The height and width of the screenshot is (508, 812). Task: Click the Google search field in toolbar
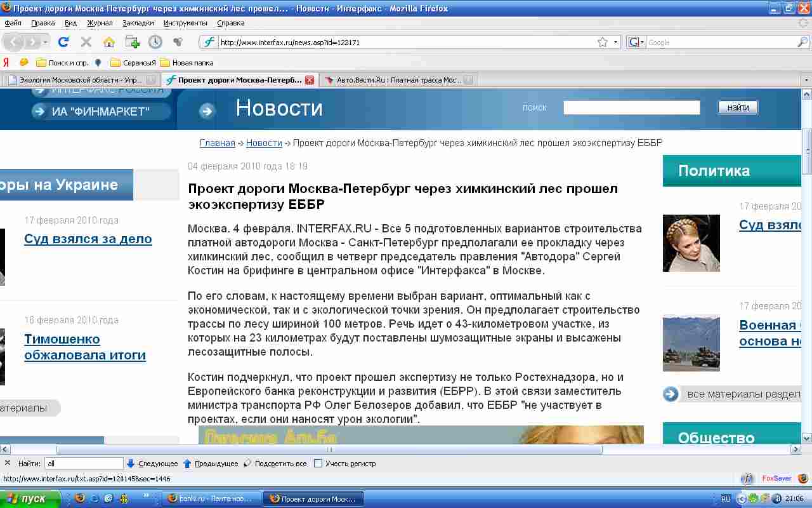(x=721, y=43)
